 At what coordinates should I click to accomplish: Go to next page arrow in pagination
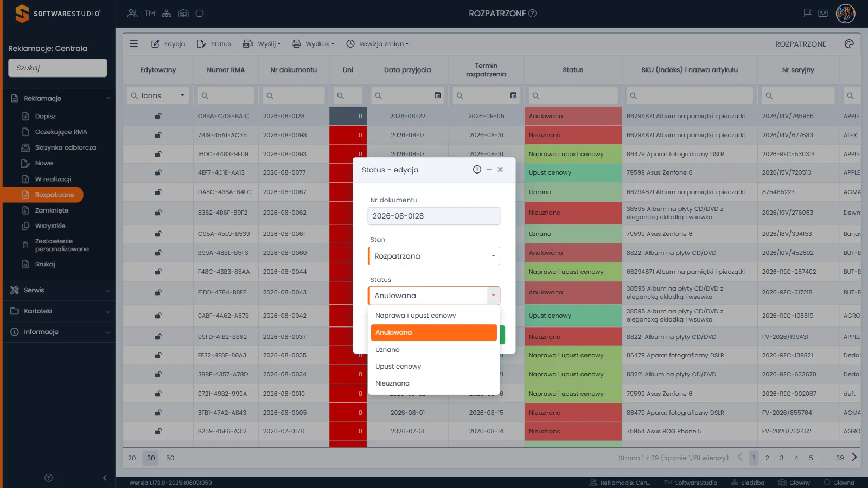[x=854, y=458]
